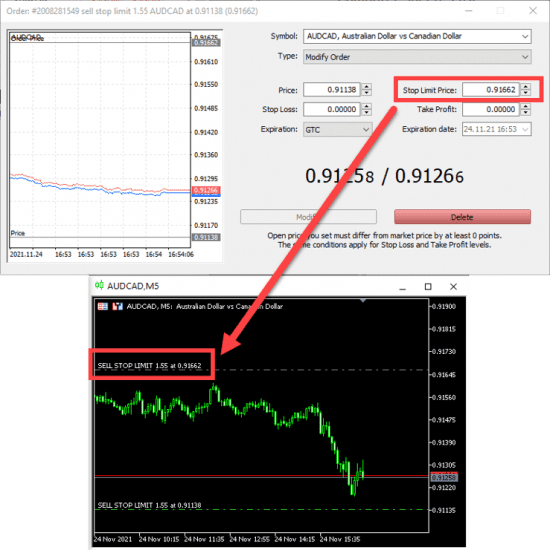550x550 pixels.
Task: Click the one-click trading panel icon in chart
Action: coord(103,307)
